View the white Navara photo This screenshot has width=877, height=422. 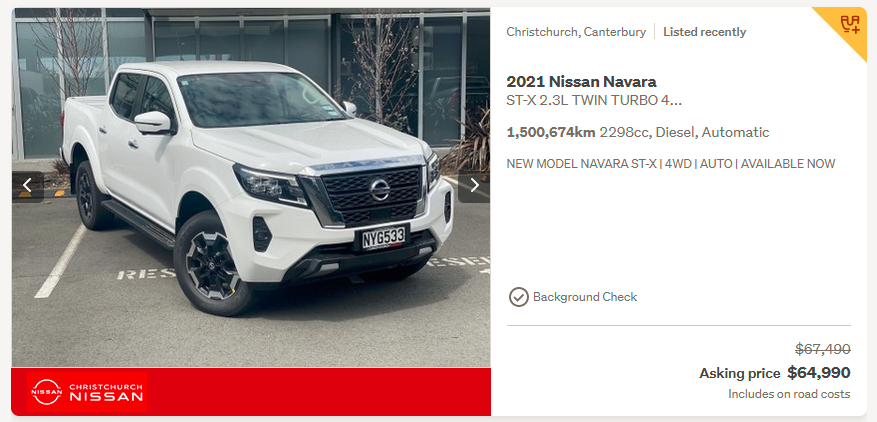point(251,187)
